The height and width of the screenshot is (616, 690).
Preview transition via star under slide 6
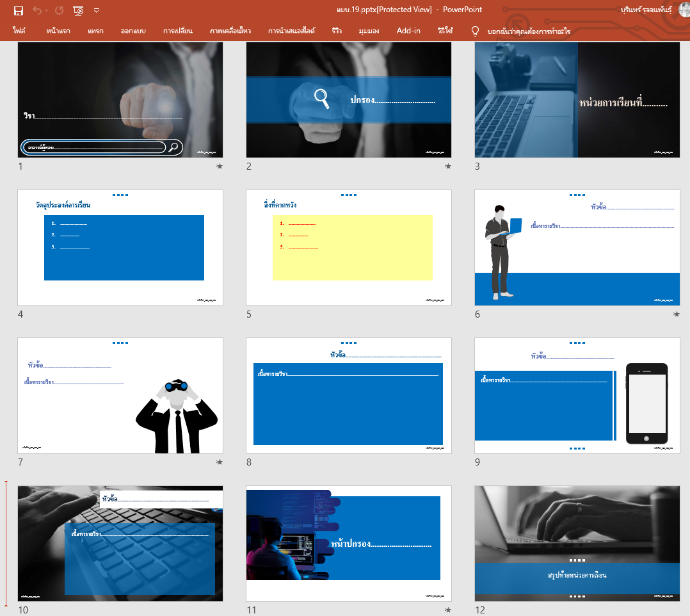point(677,314)
